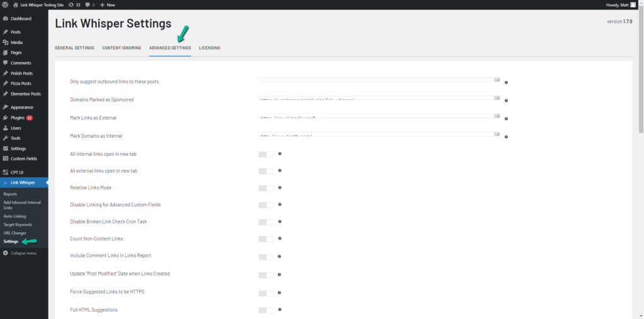Click the New plus item in admin bar
The image size is (644, 319).
[x=108, y=4]
